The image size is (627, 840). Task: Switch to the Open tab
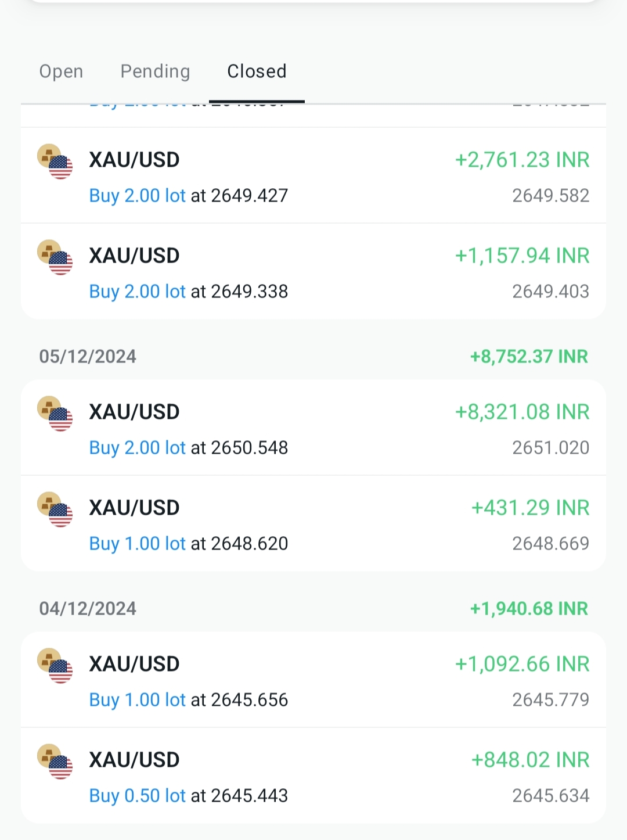(61, 71)
